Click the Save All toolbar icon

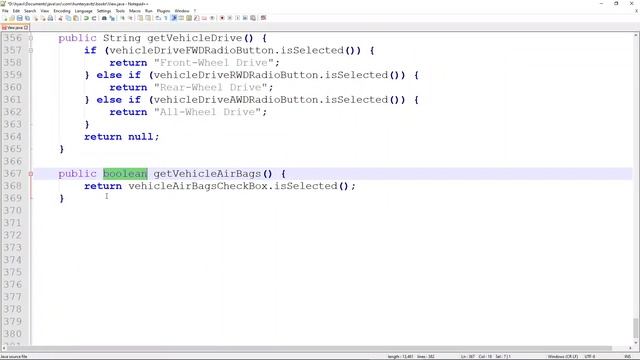coord(27,18)
